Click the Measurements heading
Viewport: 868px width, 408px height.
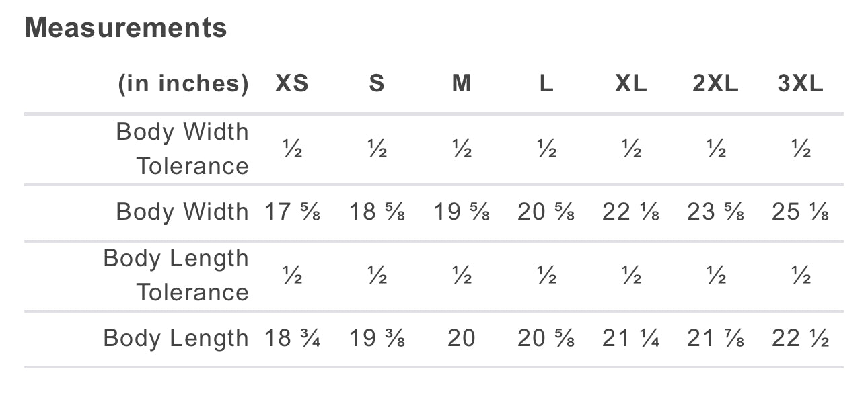click(126, 28)
